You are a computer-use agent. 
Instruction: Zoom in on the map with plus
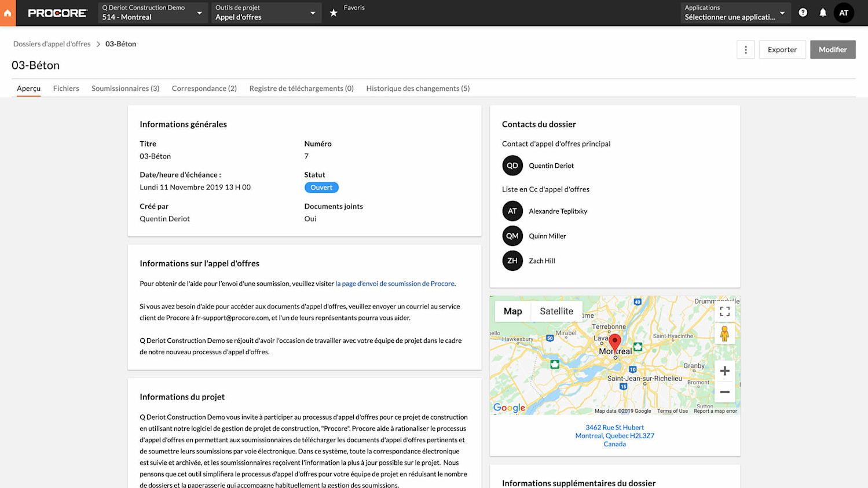(x=724, y=371)
